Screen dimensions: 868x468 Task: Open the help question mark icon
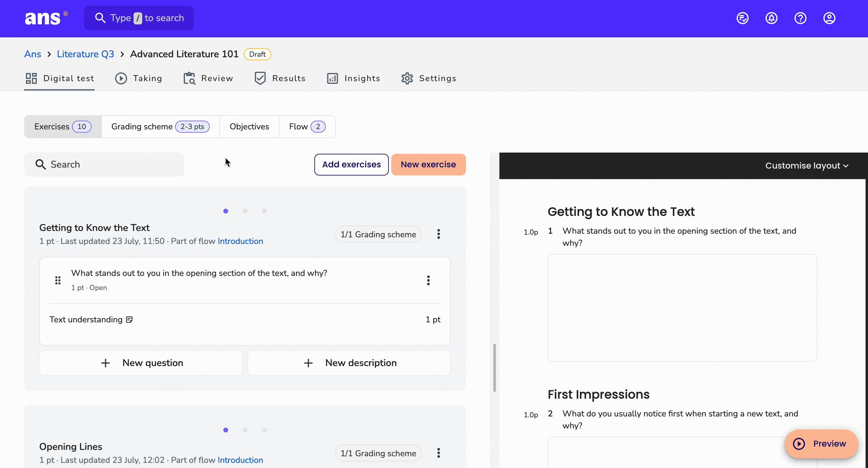[x=800, y=18]
